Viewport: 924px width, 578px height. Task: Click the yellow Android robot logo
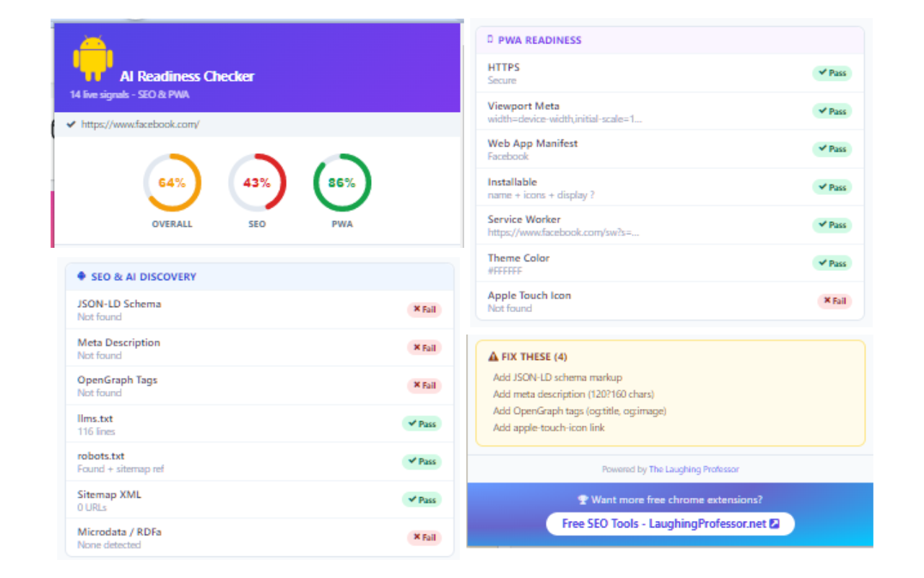93,59
